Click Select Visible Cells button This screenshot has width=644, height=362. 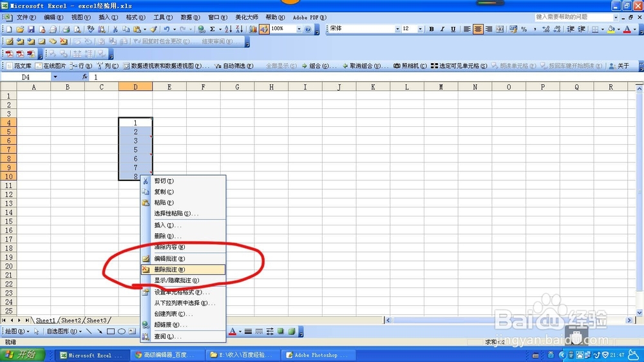point(459,66)
